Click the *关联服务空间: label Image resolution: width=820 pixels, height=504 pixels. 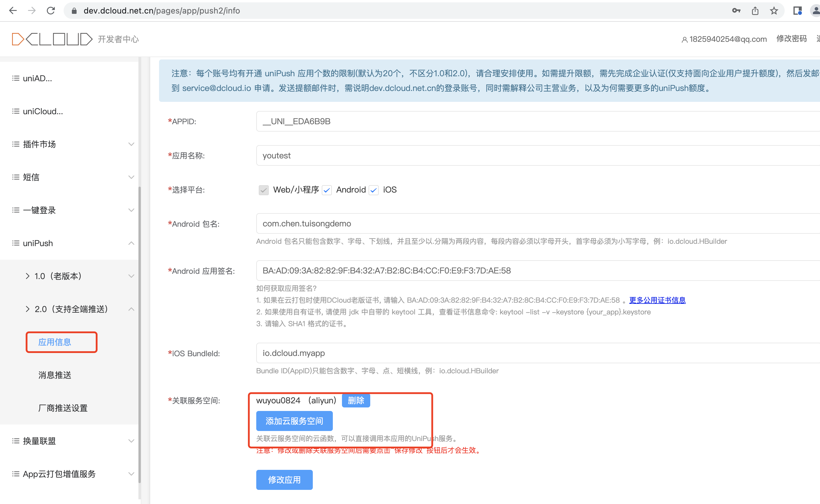tap(194, 401)
